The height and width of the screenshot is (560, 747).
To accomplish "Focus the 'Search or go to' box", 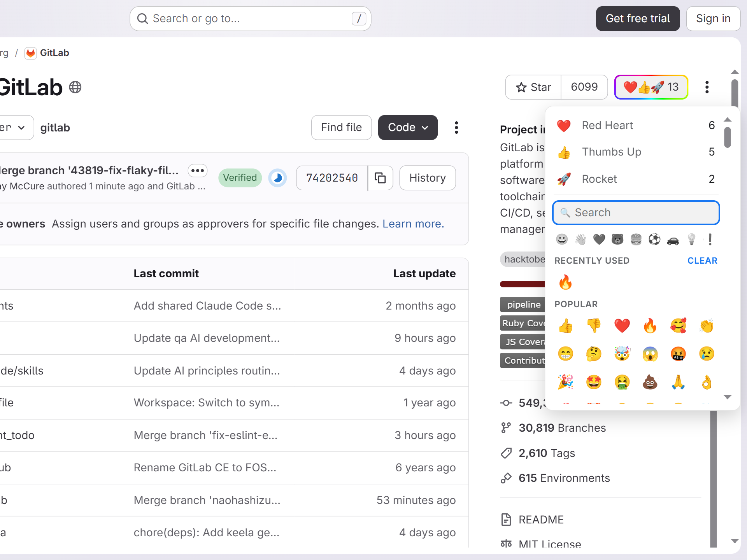I will click(250, 18).
